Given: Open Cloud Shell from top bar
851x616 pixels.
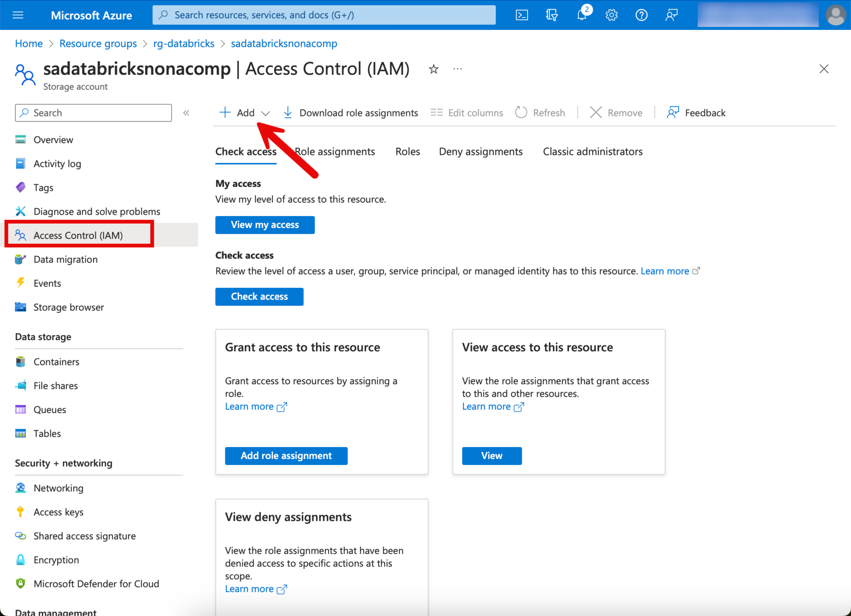Looking at the screenshot, I should (x=522, y=15).
